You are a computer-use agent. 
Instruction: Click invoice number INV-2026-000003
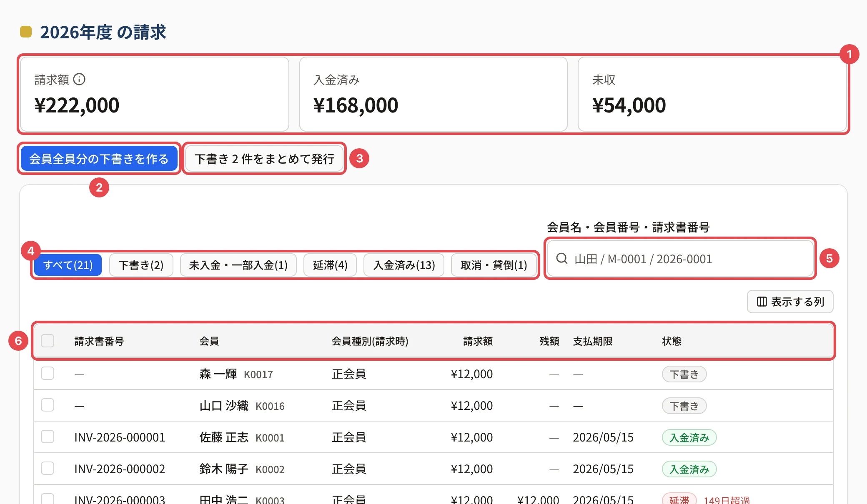(x=120, y=499)
